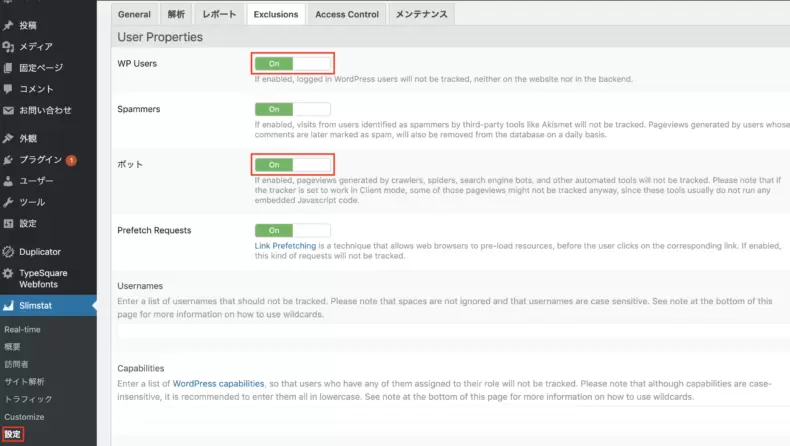Toggle the WP Users switch
790x446 pixels.
click(292, 64)
